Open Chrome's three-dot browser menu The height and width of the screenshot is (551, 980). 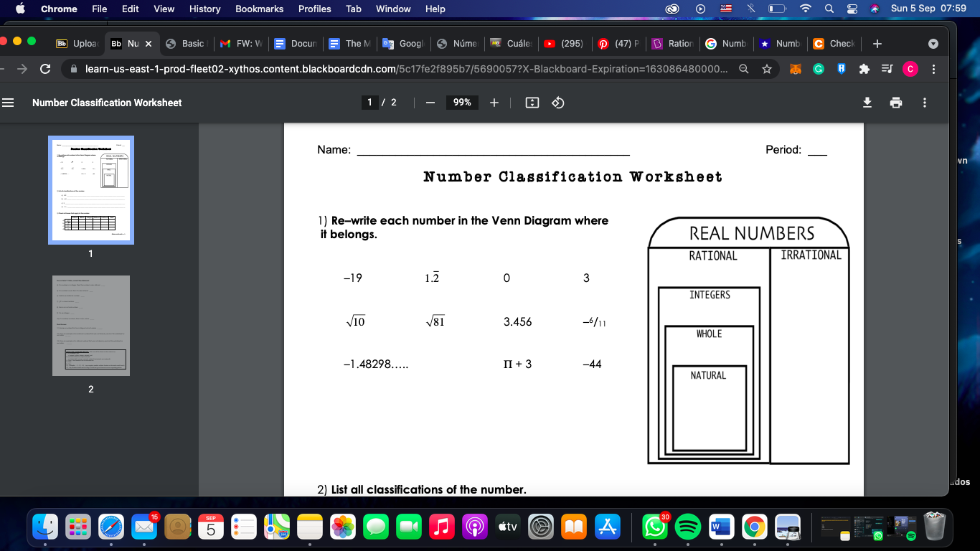click(933, 69)
